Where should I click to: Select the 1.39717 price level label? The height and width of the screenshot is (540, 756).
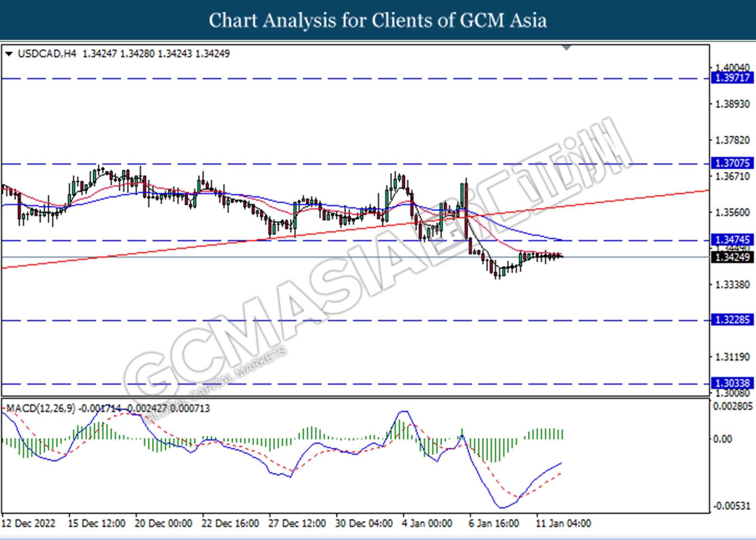click(733, 78)
